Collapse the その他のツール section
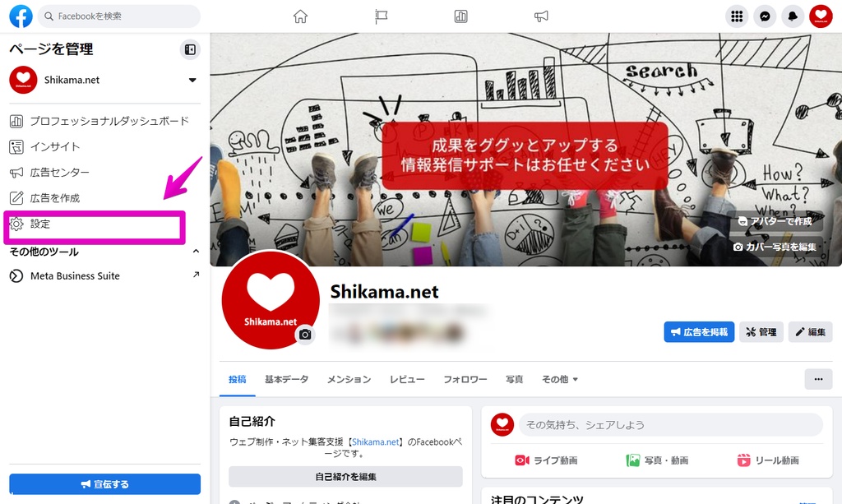 click(196, 252)
